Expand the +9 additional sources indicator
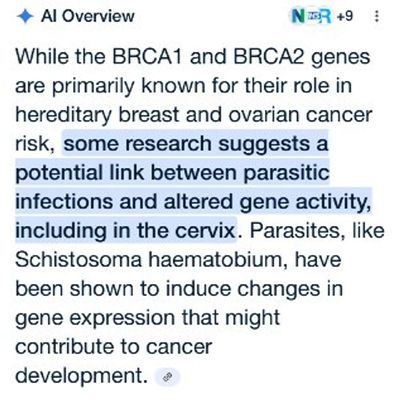The image size is (400, 404). tap(345, 16)
